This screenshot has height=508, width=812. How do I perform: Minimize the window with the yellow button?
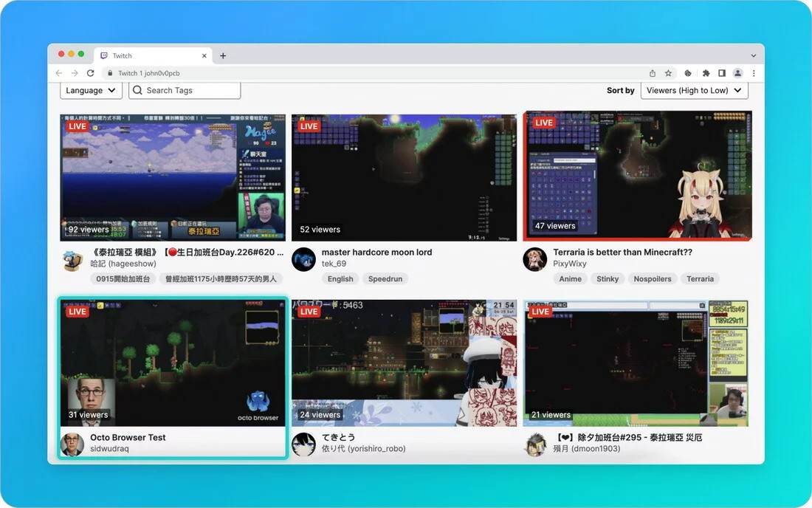pos(71,54)
